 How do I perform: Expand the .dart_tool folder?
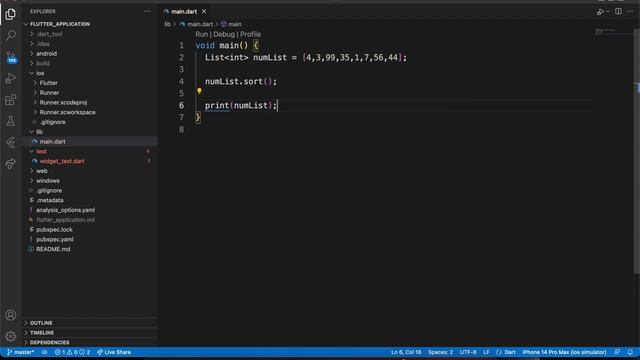coord(49,34)
